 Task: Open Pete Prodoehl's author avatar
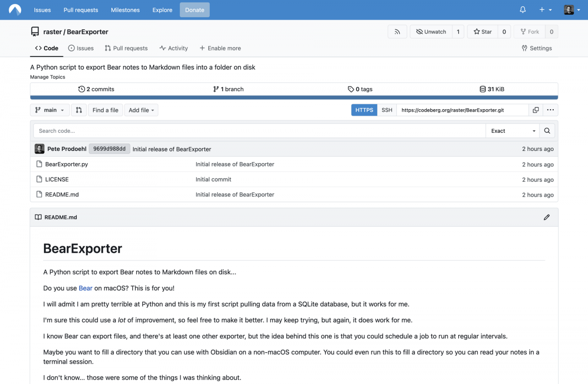[40, 149]
